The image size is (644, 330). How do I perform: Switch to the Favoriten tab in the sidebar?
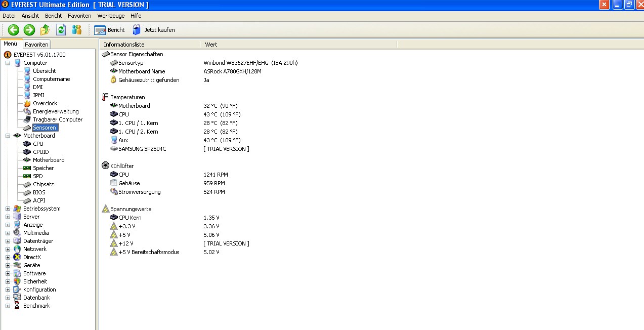(36, 45)
